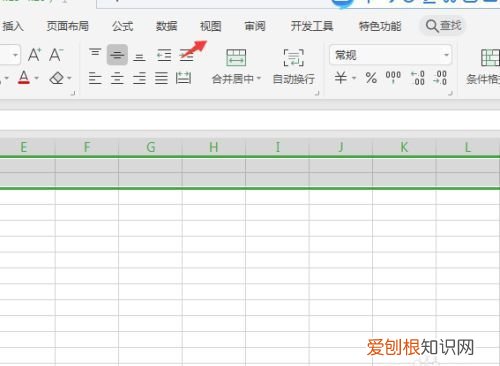This screenshot has width=500, height=366.
Task: Open the font size dropdown arrow
Action: coord(15,55)
